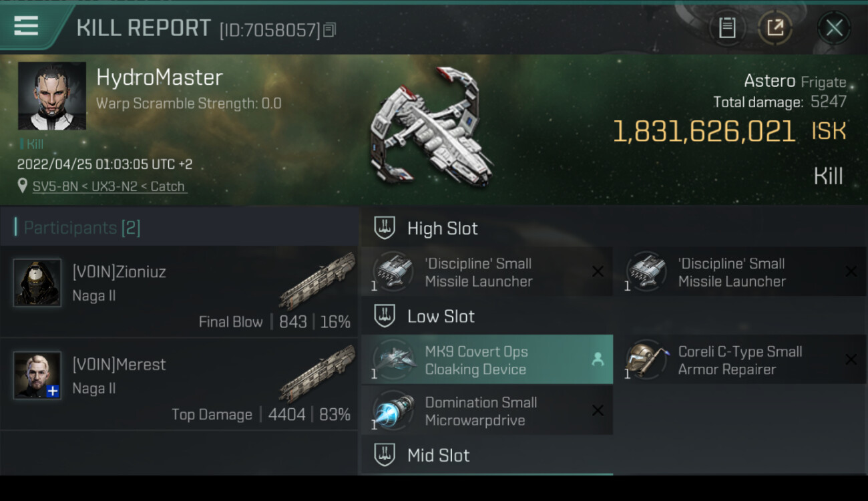The width and height of the screenshot is (868, 501).
Task: Expand the Mid Slot section
Action: click(614, 456)
